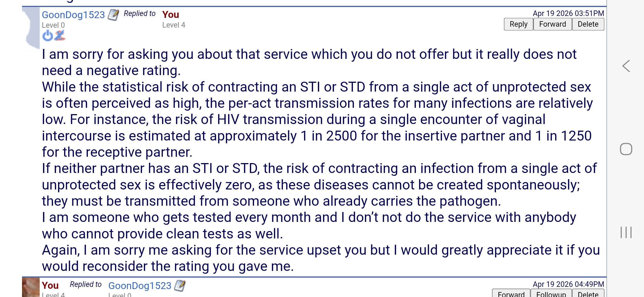
Task: Tap the Android recent apps button
Action: click(x=626, y=232)
